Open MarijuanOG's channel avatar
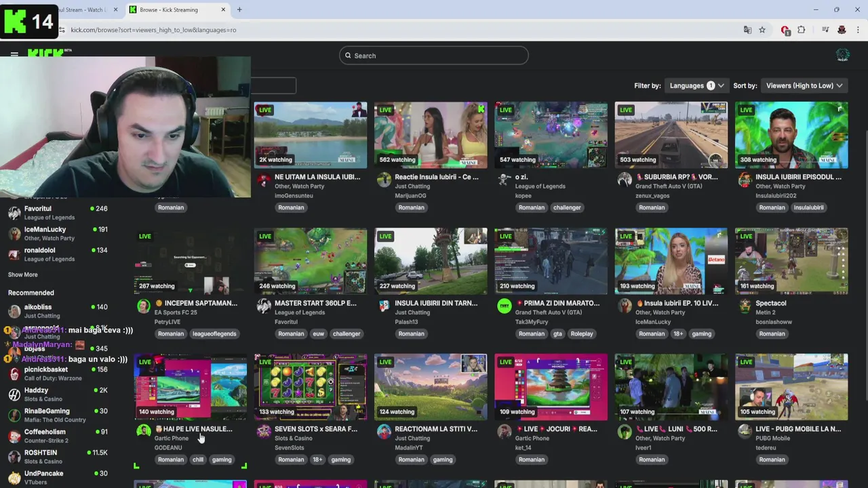This screenshot has width=868, height=488. [x=384, y=180]
